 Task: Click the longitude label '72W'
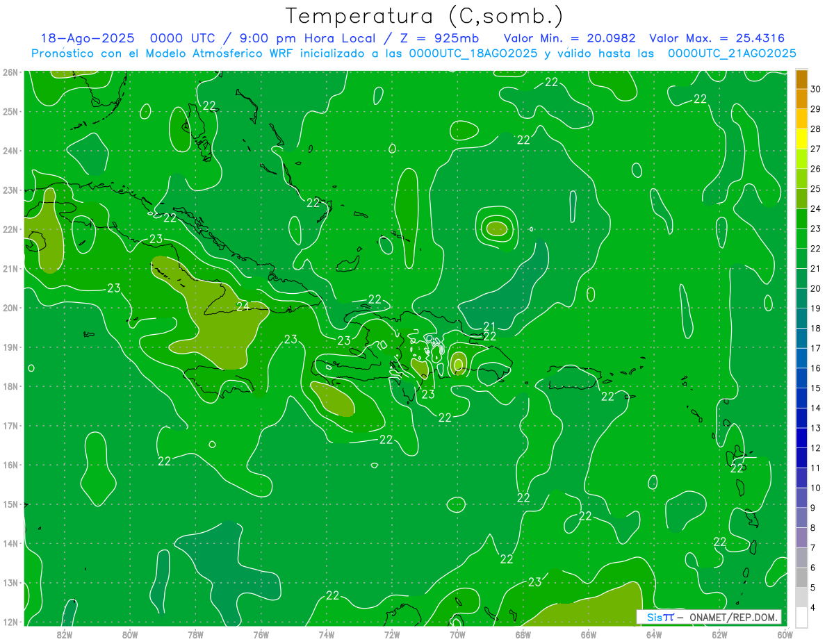point(392,634)
